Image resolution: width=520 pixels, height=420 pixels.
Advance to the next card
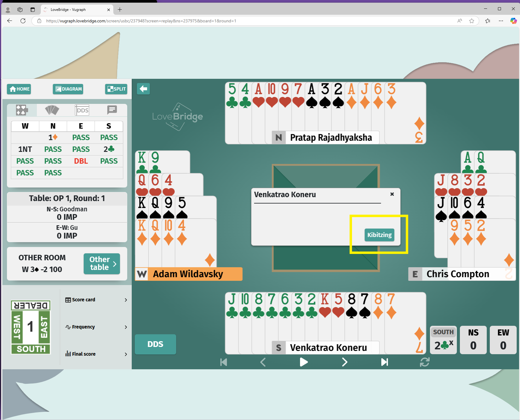tap(344, 362)
